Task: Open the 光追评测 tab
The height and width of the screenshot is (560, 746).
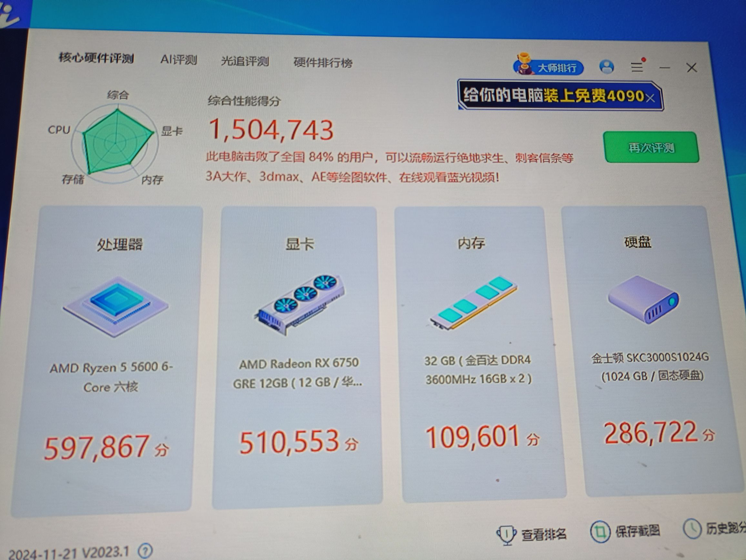Action: point(245,61)
